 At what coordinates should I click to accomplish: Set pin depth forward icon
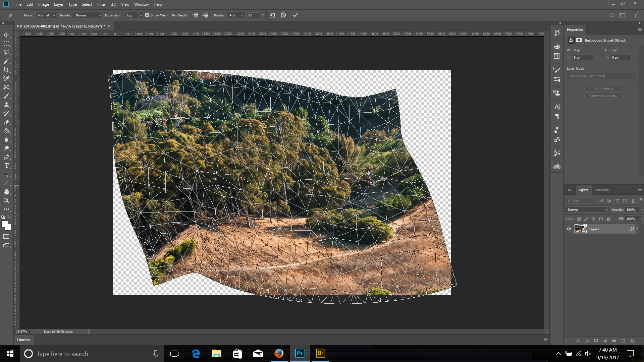pos(195,15)
